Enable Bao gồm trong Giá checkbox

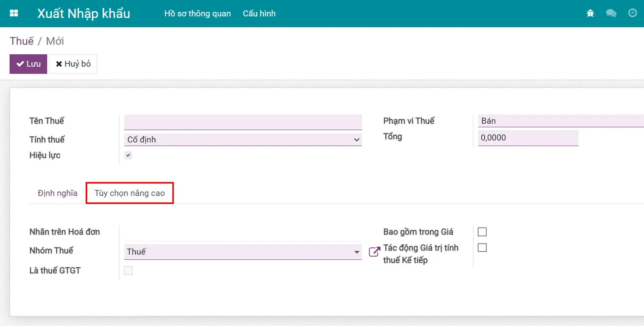click(482, 232)
